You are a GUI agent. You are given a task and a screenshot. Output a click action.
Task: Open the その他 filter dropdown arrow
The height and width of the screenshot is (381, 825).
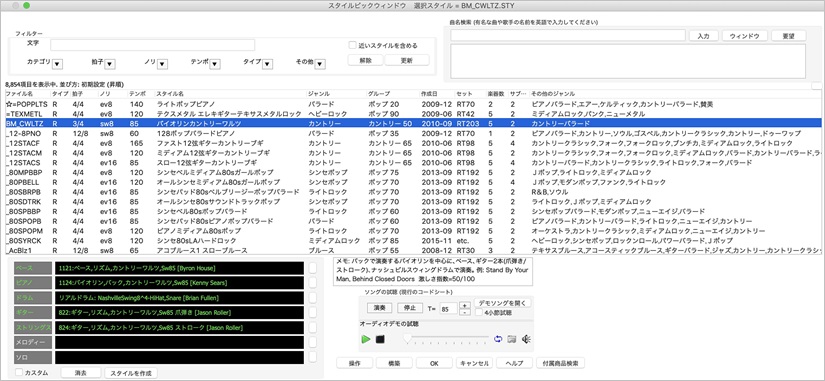[x=320, y=64]
